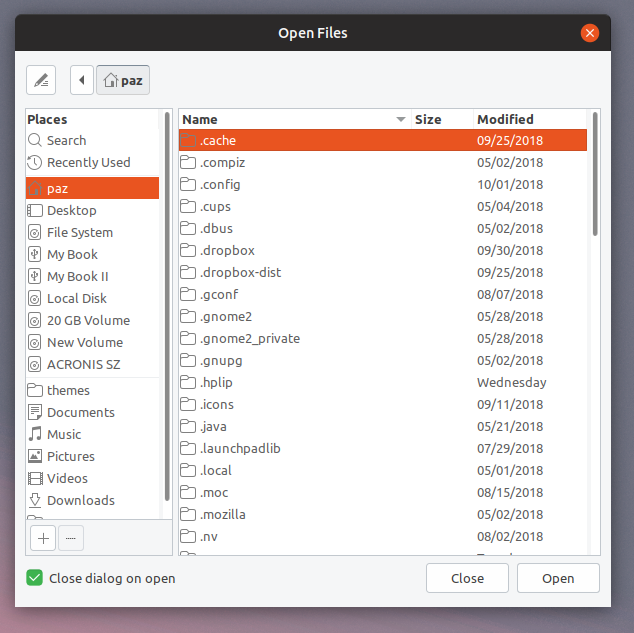
Task: Click the Close button
Action: pyautogui.click(x=467, y=578)
